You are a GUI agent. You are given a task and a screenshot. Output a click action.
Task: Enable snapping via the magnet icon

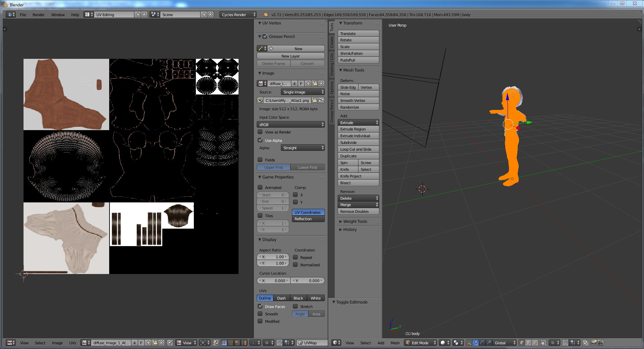(x=565, y=343)
